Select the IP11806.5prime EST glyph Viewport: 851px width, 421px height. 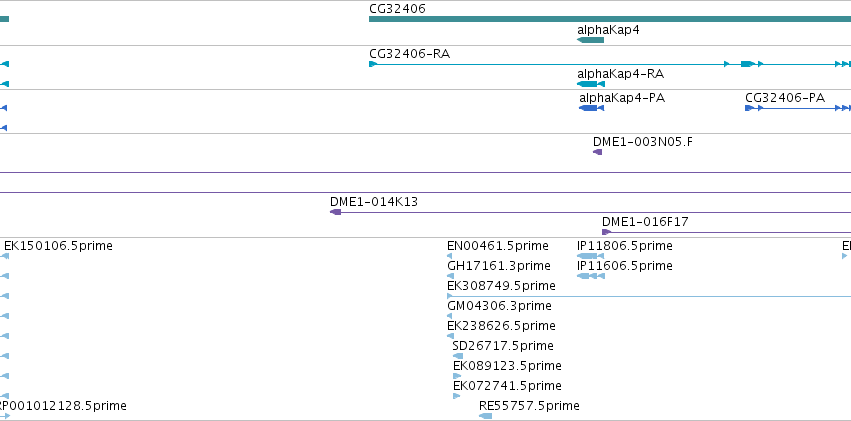(x=590, y=256)
